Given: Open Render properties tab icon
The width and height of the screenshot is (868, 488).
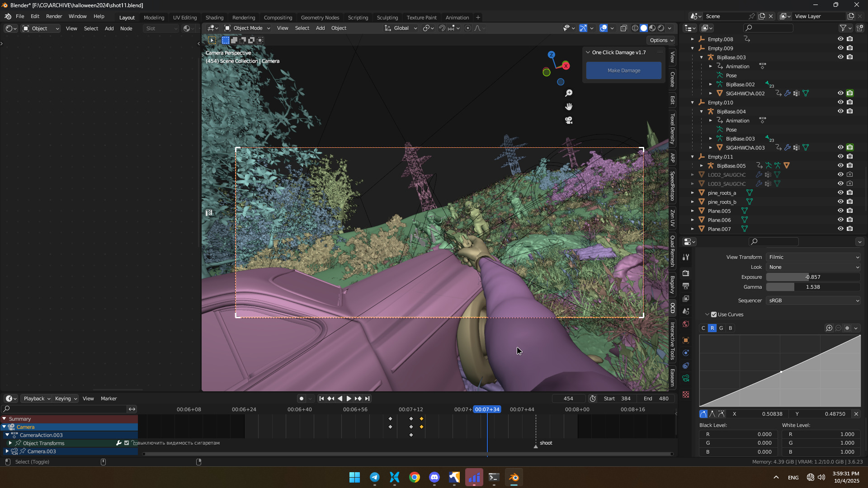Looking at the screenshot, I should tap(686, 273).
